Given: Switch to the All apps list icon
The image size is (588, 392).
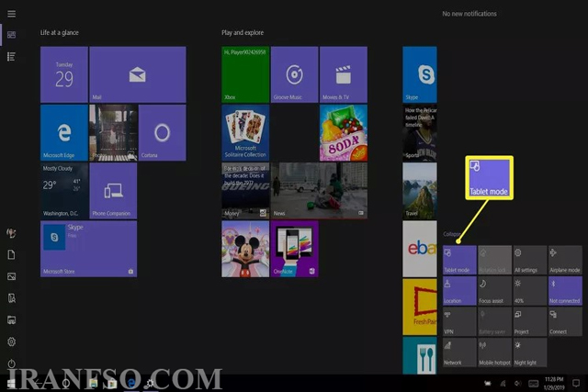Looking at the screenshot, I should pyautogui.click(x=11, y=57).
